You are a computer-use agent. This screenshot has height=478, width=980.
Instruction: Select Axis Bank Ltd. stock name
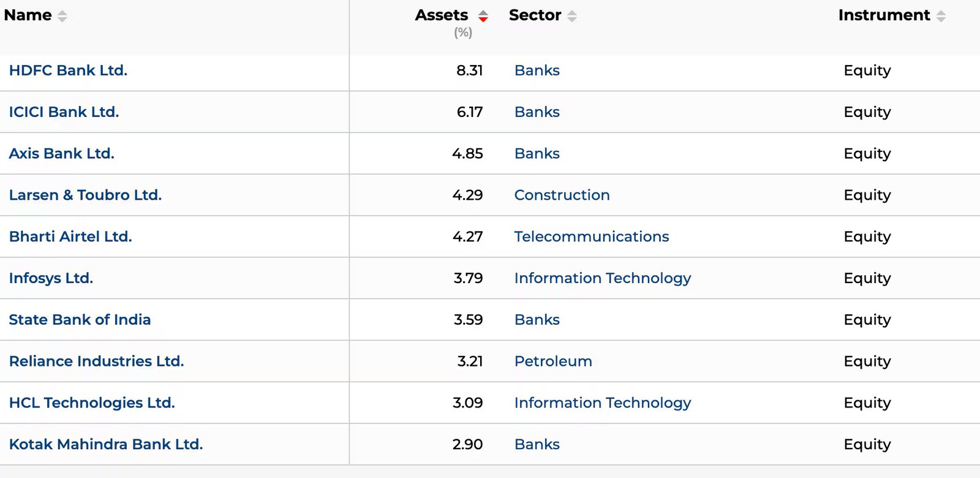tap(61, 154)
